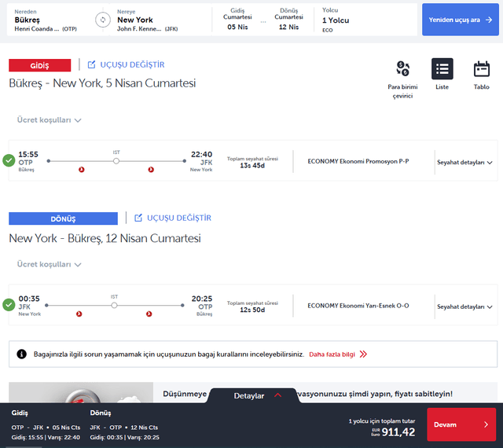The image size is (503, 448).
Task: Expand Seyahat detayları for outbound flight
Action: (x=464, y=163)
